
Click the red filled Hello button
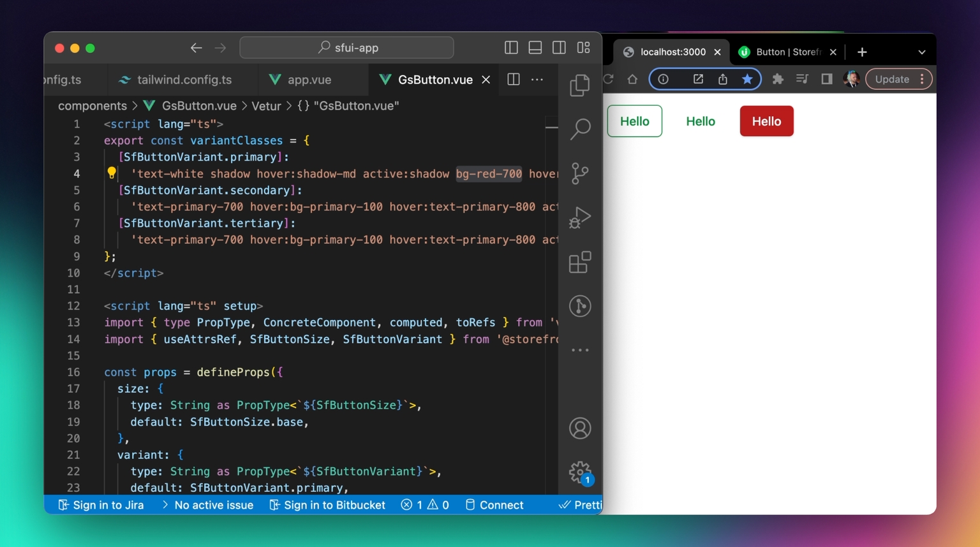(x=766, y=121)
